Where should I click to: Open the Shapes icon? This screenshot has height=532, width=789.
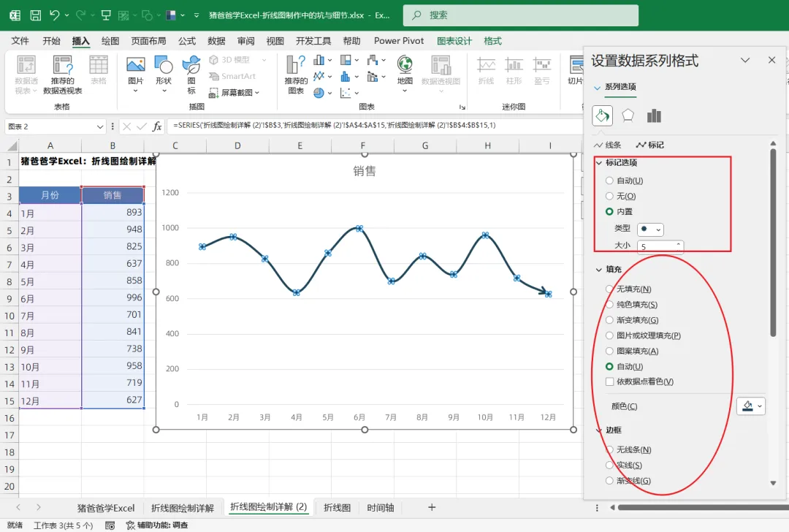(x=164, y=64)
